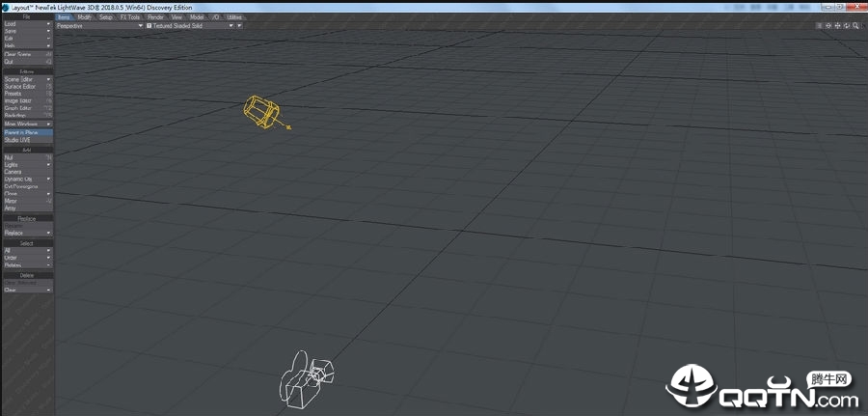Select the white camera wireframe in viewport
The height and width of the screenshot is (416, 868).
[x=307, y=380]
